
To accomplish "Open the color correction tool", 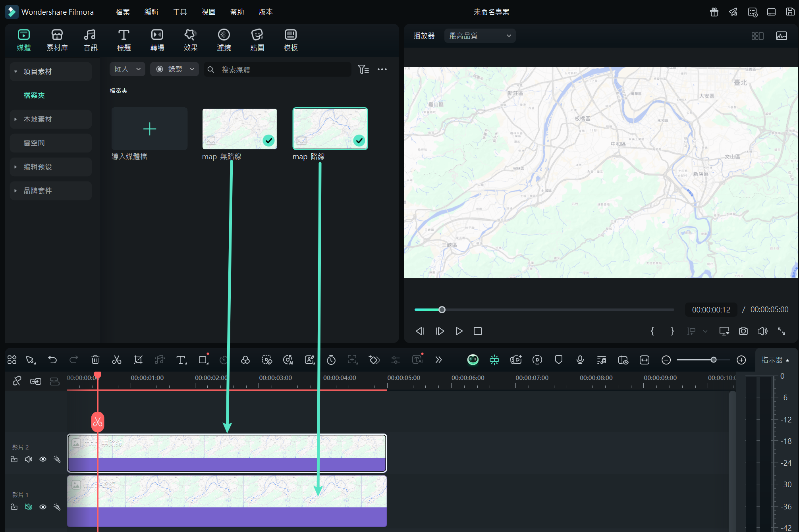I will (x=245, y=360).
